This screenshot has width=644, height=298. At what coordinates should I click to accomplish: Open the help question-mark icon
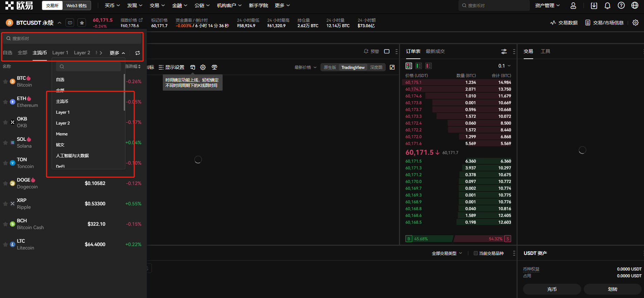pos(621,5)
